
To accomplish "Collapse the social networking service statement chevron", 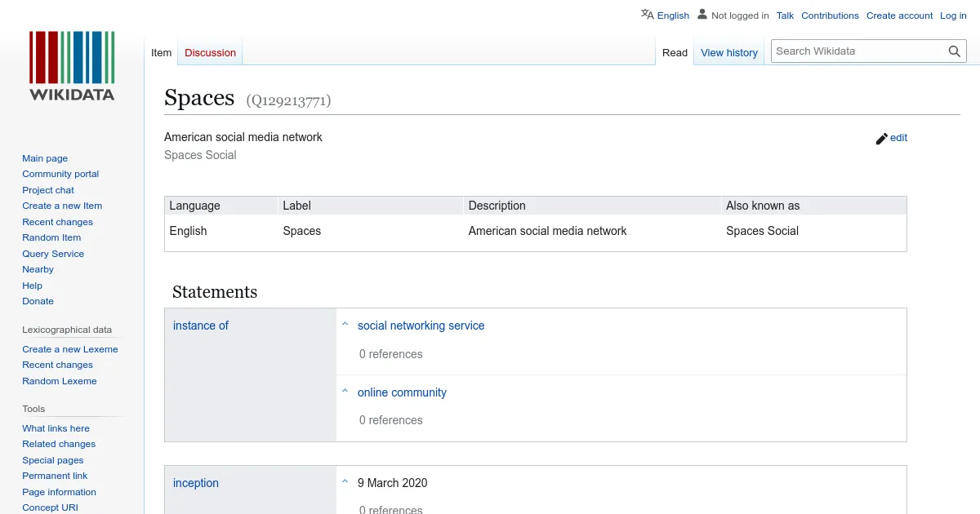I will tap(345, 325).
